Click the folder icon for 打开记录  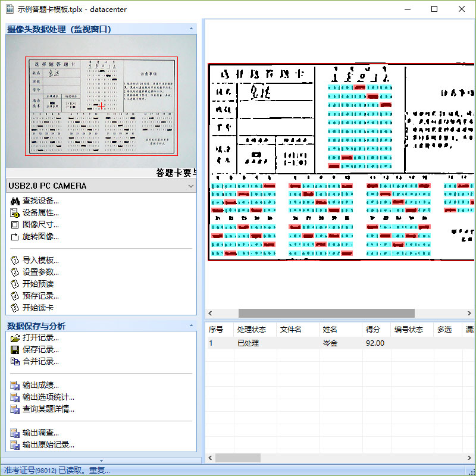[x=15, y=338]
